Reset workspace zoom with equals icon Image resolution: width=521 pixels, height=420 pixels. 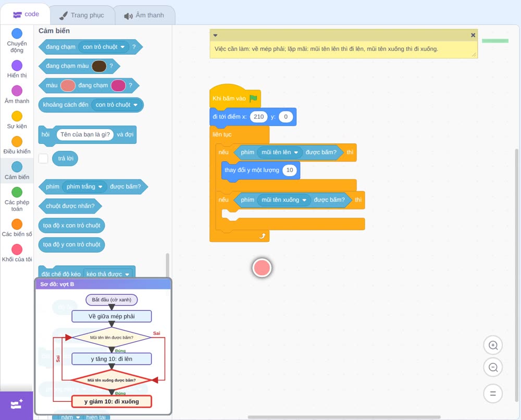click(493, 393)
